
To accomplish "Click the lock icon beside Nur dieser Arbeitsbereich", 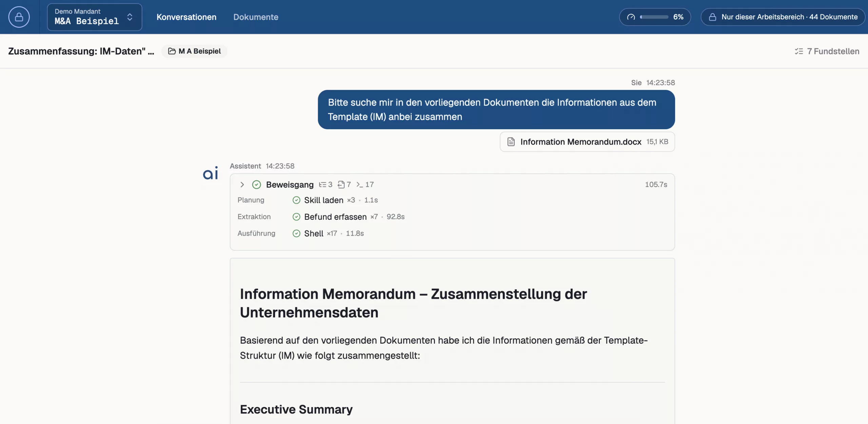I will tap(712, 17).
